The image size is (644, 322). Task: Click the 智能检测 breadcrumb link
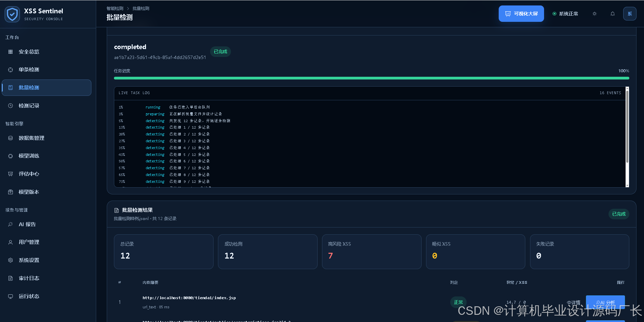115,9
